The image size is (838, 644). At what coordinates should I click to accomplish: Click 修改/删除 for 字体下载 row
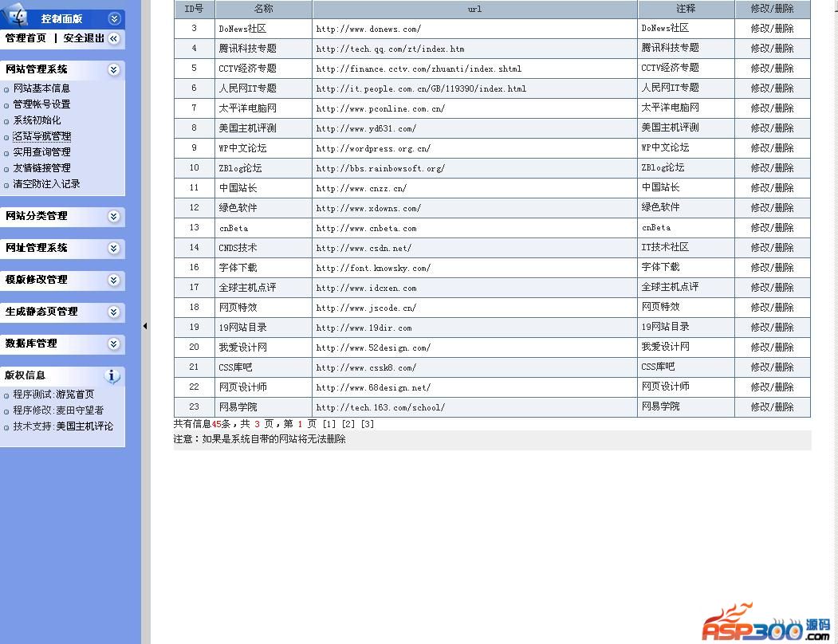click(773, 267)
